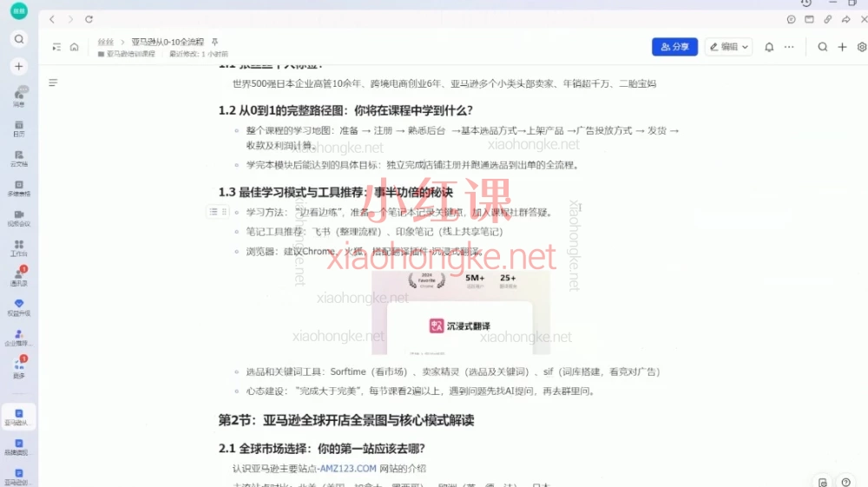868x487 pixels.
Task: Click the bullet 选品和关键词工具：Sorftime
Action: point(453,372)
